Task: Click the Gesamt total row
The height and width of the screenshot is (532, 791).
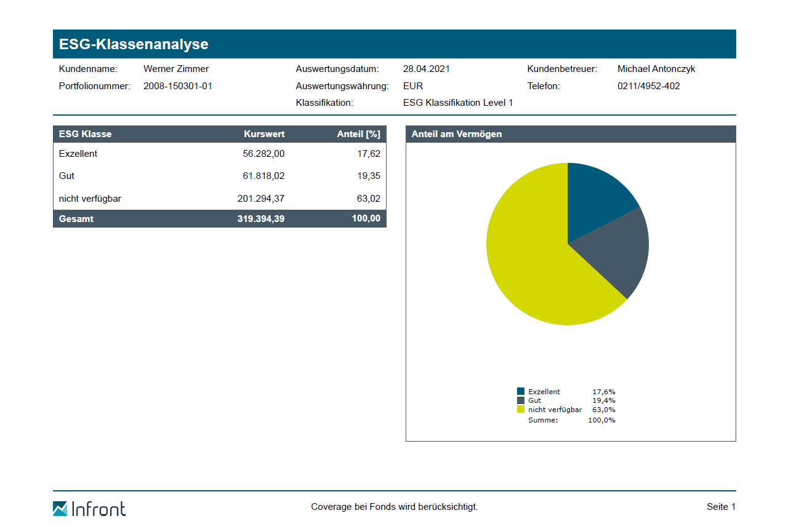Action: [x=219, y=218]
